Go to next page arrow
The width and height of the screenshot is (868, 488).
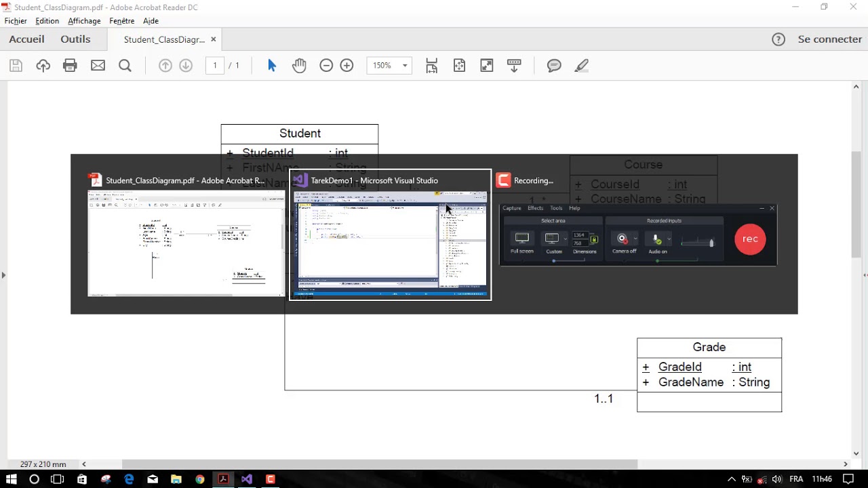pyautogui.click(x=186, y=66)
